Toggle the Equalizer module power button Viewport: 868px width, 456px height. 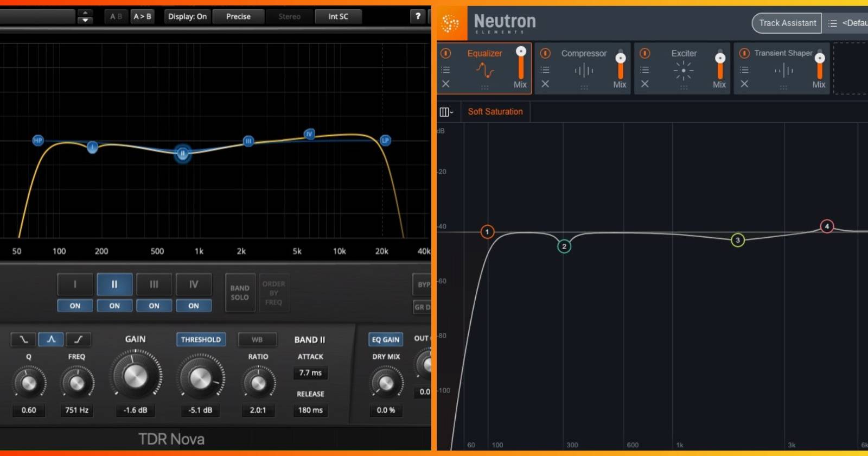445,53
